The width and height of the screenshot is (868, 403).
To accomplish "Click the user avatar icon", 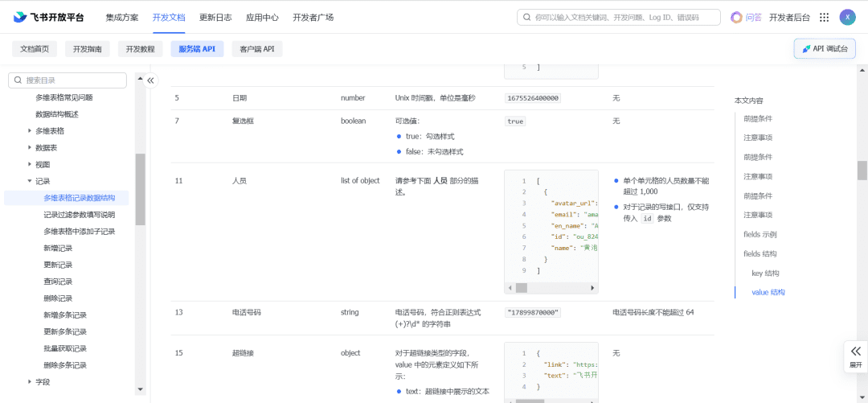I will tap(847, 17).
